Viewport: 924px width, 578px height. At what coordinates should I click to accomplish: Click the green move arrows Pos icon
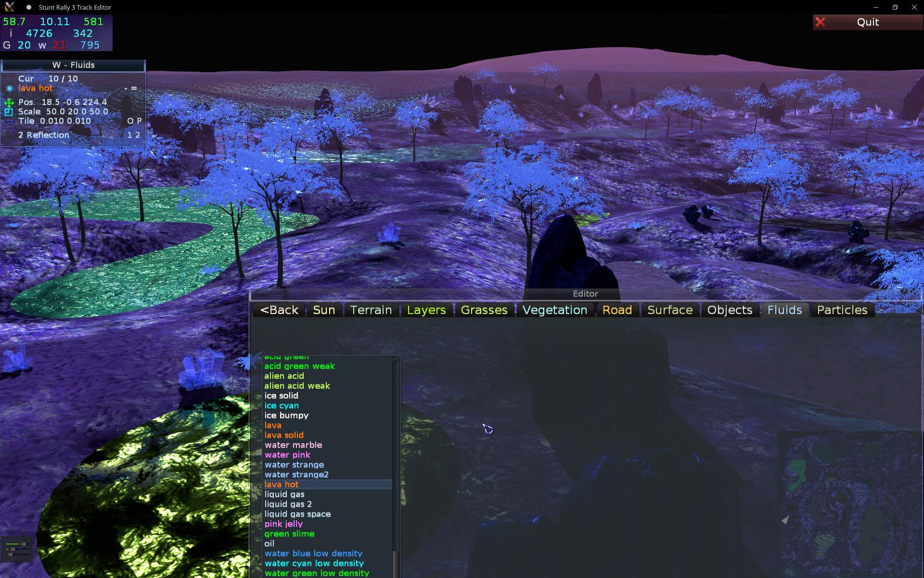9,103
